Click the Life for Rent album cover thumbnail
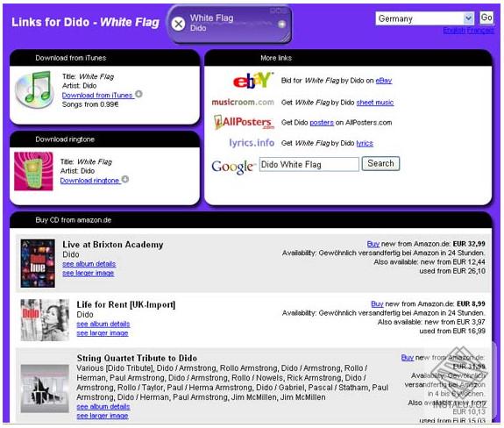 [45, 320]
